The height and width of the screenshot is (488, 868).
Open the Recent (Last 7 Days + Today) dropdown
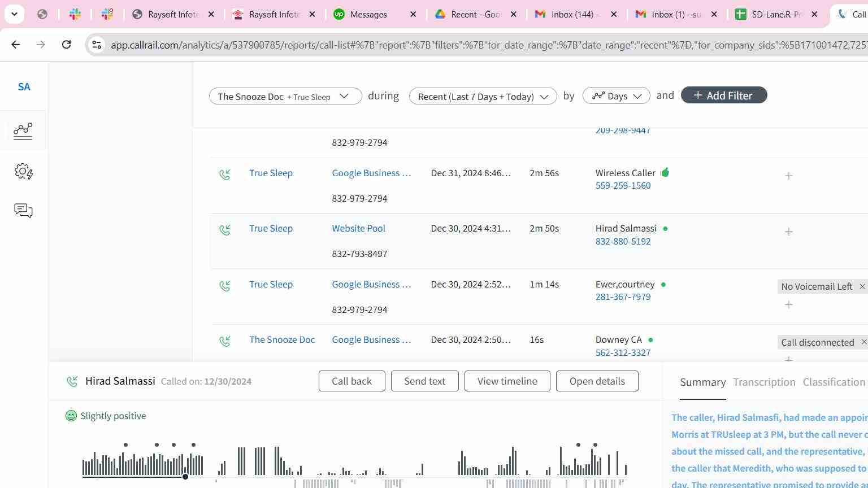483,96
